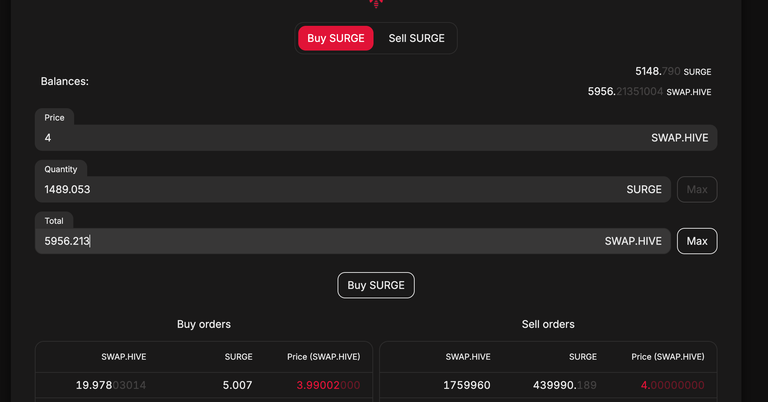This screenshot has height=402, width=768.
Task: Click the 19.978 SWAP.HIVE buy order value
Action: click(x=111, y=385)
